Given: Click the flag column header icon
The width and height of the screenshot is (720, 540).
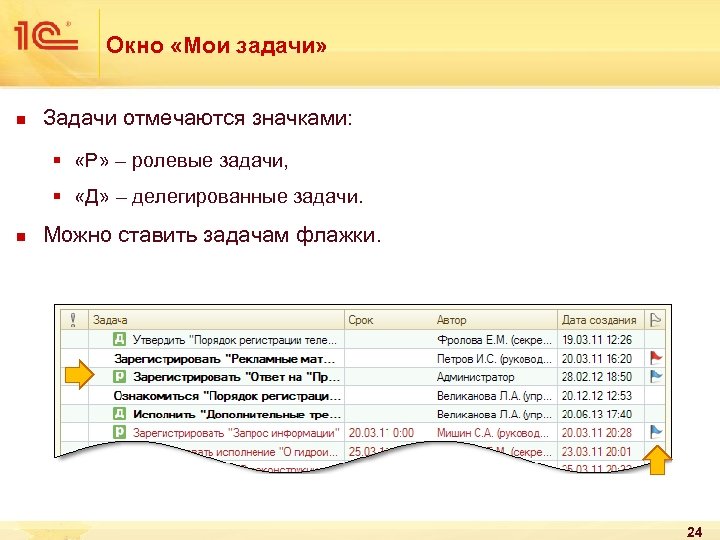Looking at the screenshot, I should click(x=655, y=320).
